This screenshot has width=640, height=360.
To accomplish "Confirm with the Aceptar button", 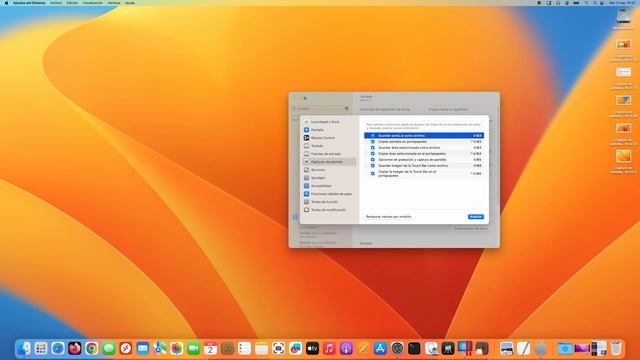I will click(x=476, y=217).
